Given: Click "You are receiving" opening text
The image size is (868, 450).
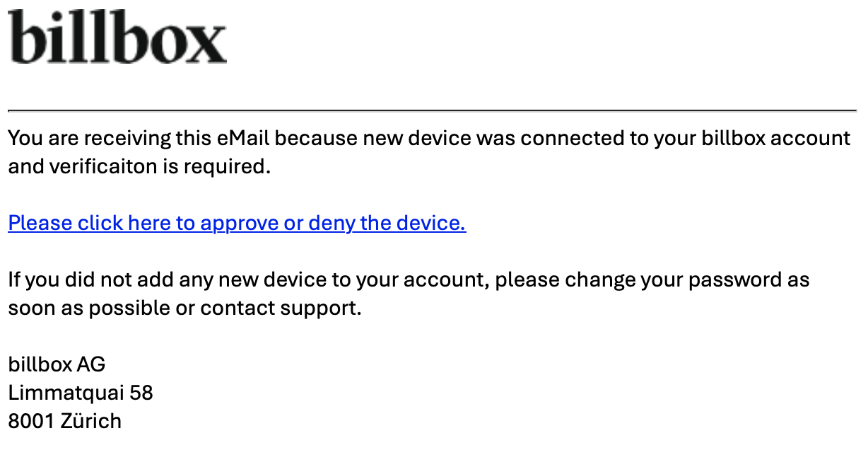Looking at the screenshot, I should click(x=90, y=138).
